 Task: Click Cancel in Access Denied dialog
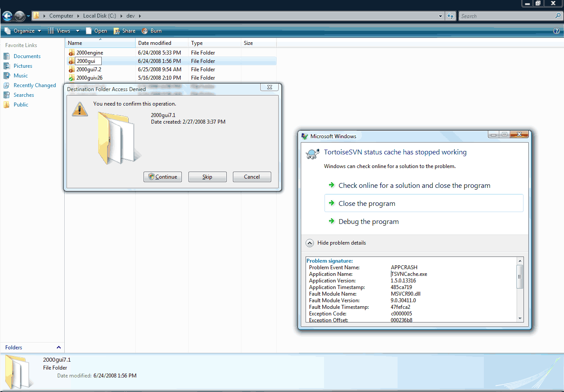click(x=252, y=177)
